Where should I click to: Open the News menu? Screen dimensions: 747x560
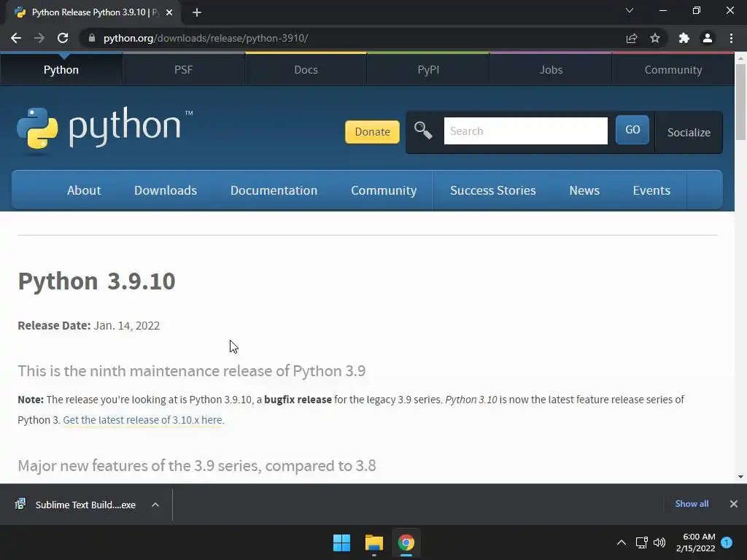pyautogui.click(x=584, y=190)
